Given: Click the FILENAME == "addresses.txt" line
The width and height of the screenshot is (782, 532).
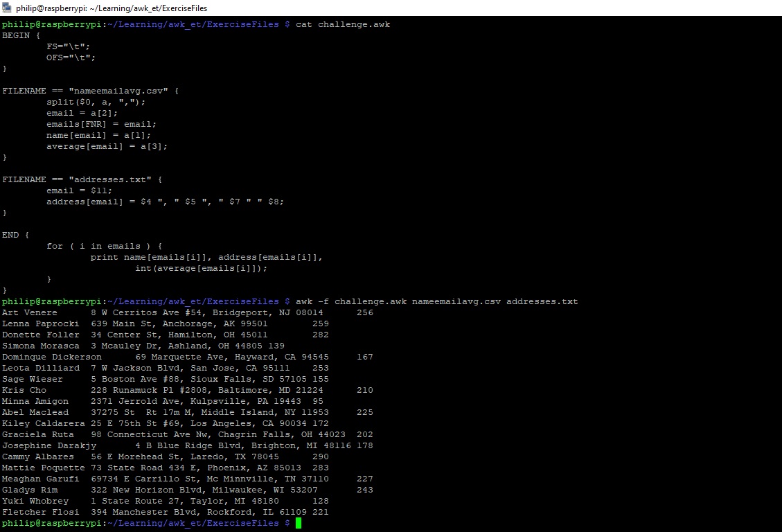Looking at the screenshot, I should point(82,179).
